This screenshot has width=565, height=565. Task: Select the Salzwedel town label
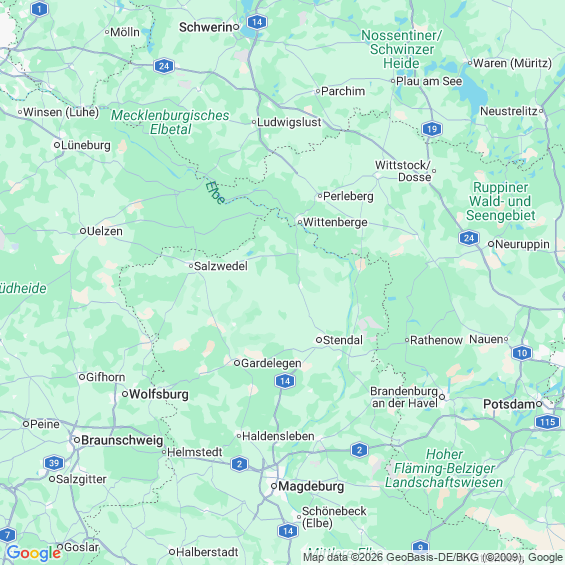coord(221,266)
